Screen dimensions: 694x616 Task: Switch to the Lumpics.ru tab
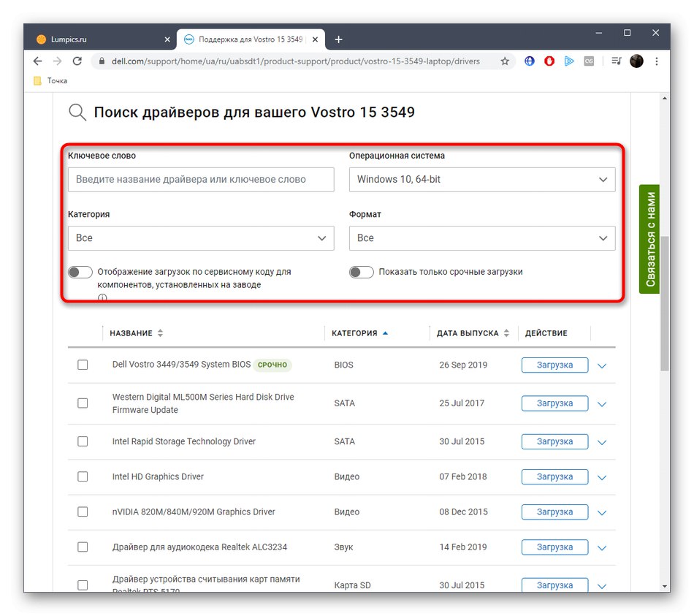(x=103, y=39)
